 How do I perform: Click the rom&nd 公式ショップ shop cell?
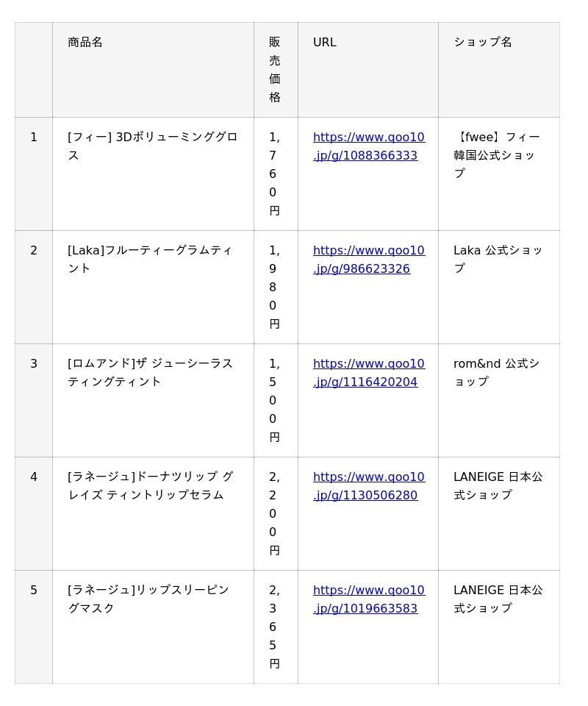point(497,373)
